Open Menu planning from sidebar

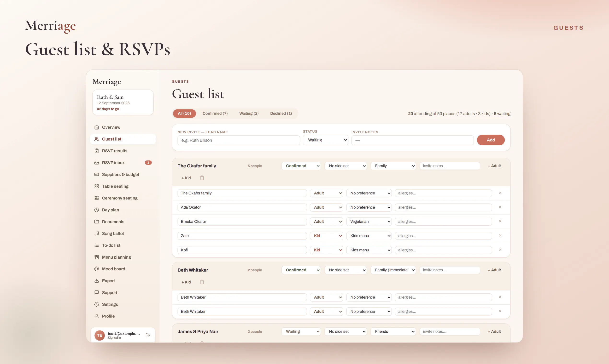coord(123,257)
